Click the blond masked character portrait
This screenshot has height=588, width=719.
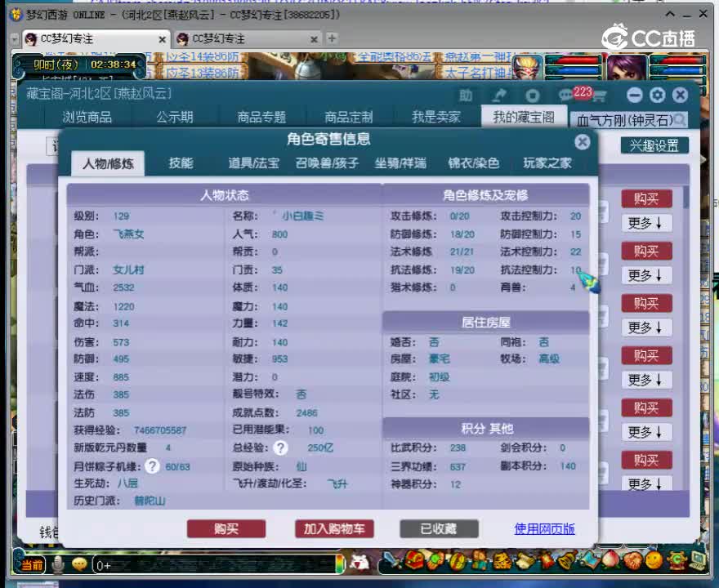pos(526,67)
